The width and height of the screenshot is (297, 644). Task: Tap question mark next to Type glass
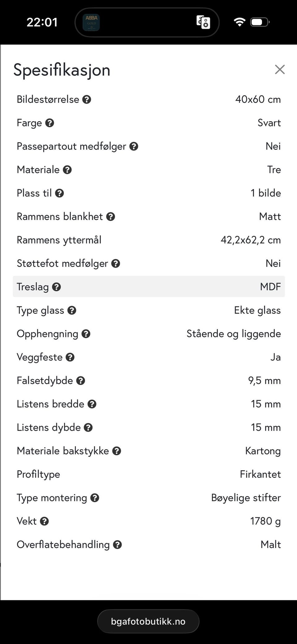point(72,310)
